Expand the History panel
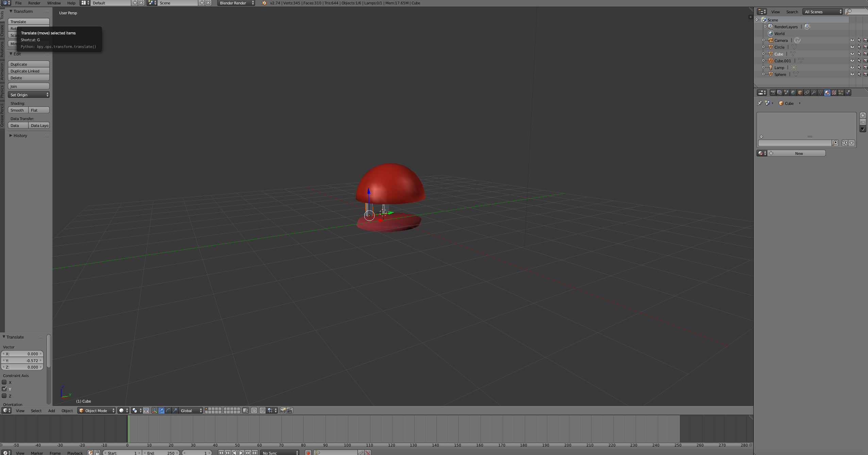Screen dimensions: 868x455 click(x=20, y=135)
